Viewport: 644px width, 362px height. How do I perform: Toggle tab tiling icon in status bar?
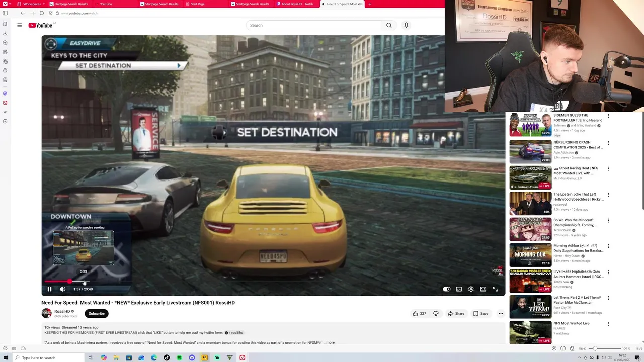563,348
